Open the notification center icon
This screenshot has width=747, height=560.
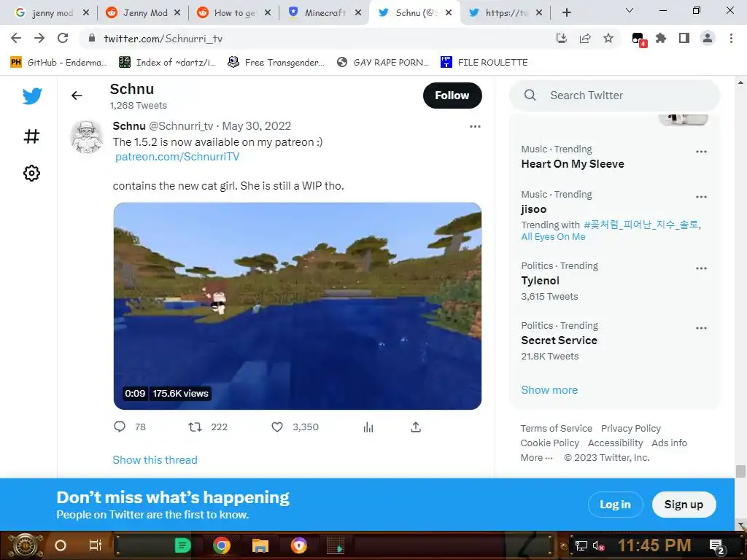pos(717,546)
